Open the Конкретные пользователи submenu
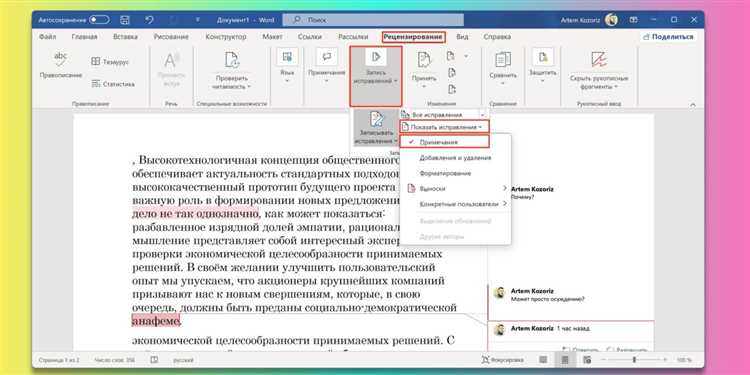Viewport: 750px width, 375px height. tap(455, 204)
